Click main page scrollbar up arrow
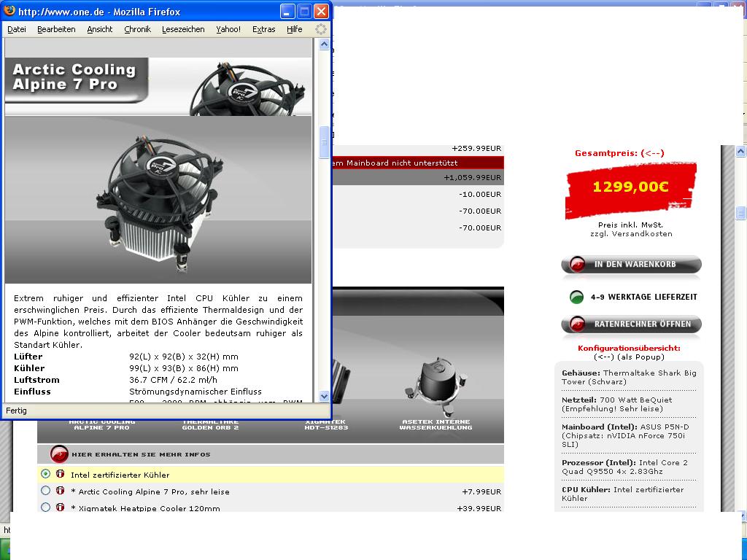 [x=740, y=152]
